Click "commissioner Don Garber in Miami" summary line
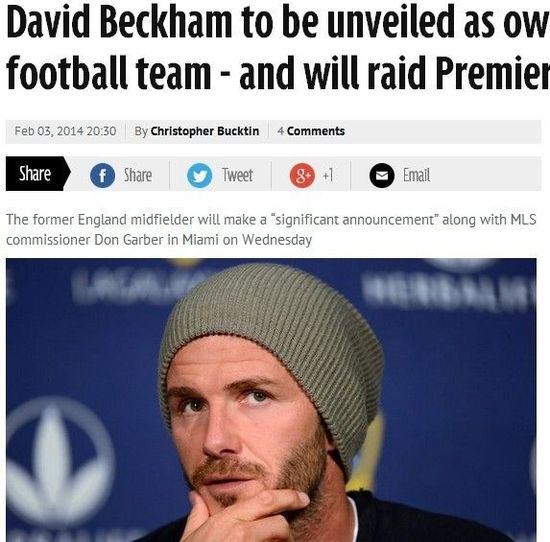550x542 pixels. [x=159, y=240]
